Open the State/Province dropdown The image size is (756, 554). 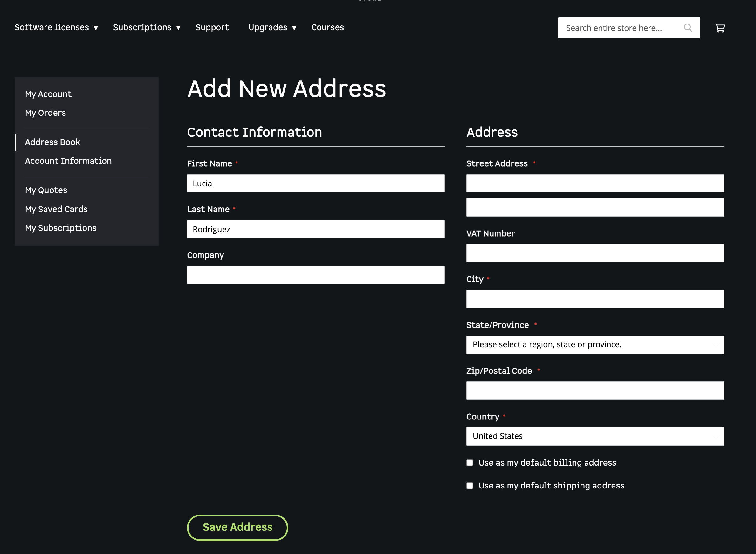tap(595, 344)
